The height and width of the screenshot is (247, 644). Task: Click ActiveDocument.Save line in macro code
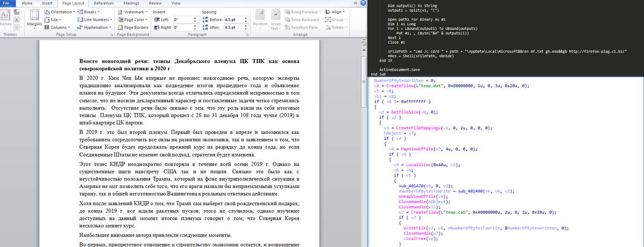399,70
